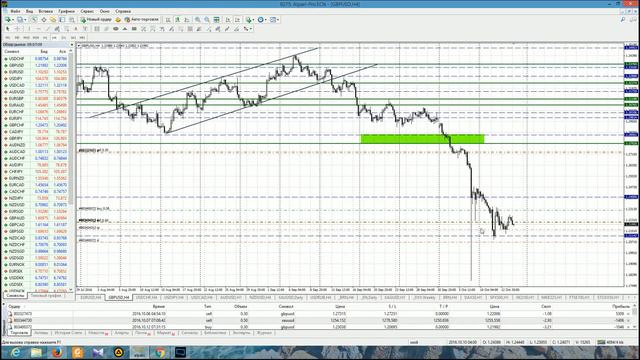Open the Navigator panel icon
Screen dimensions: 640x360
(x=53, y=20)
